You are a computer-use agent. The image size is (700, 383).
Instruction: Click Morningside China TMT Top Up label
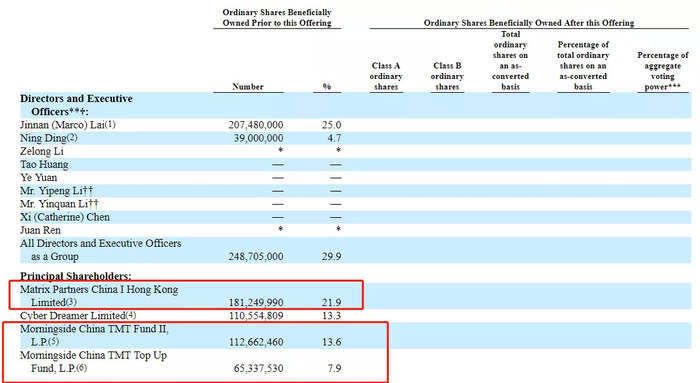point(93,356)
